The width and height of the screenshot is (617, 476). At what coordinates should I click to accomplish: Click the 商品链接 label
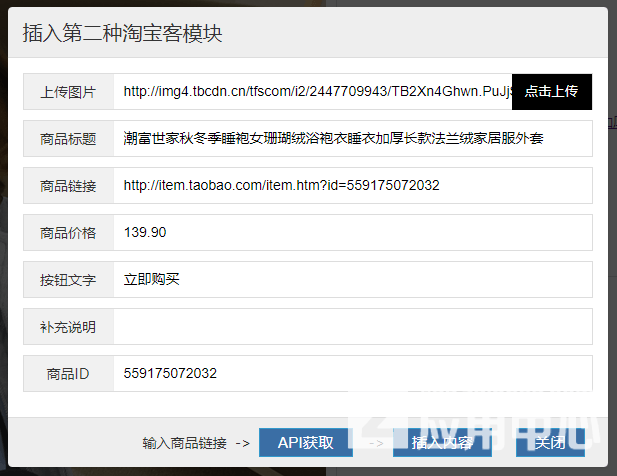coord(68,186)
